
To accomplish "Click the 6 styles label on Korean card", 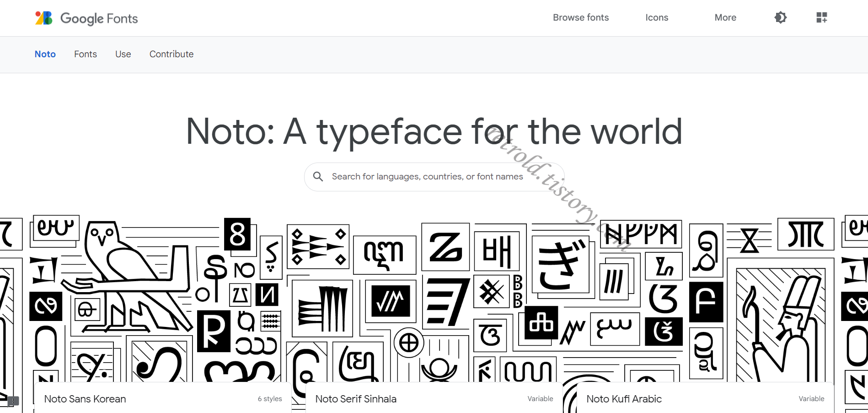I will [270, 399].
